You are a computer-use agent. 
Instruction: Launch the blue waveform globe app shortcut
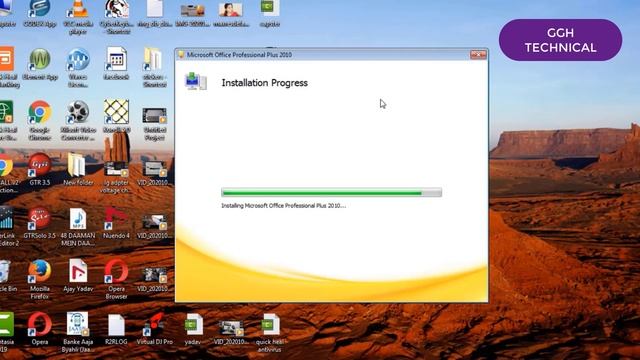tap(78, 59)
